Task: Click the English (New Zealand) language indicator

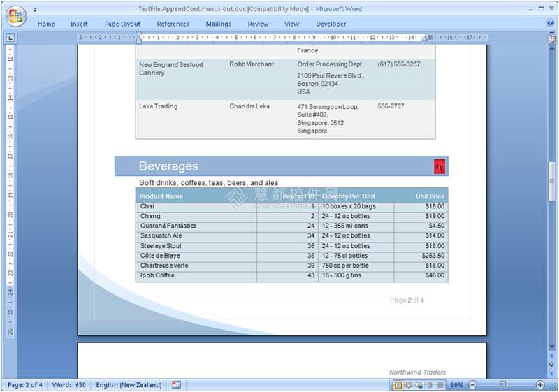Action: pos(129,385)
